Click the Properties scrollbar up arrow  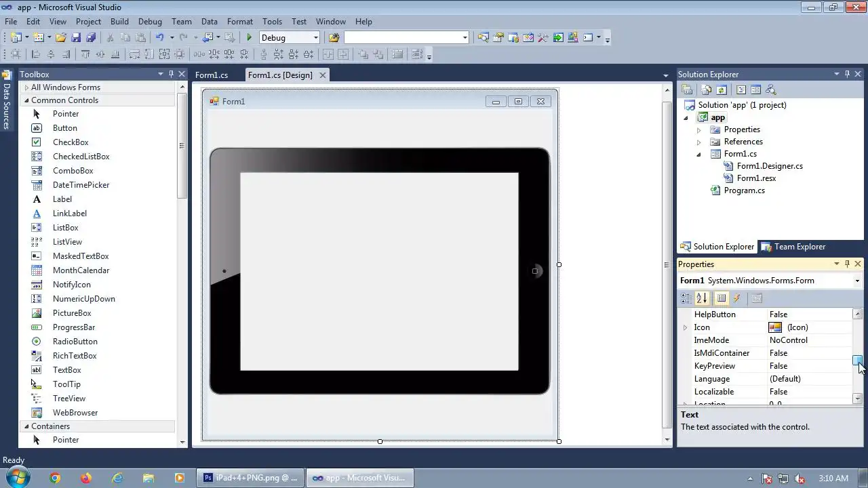[857, 314]
